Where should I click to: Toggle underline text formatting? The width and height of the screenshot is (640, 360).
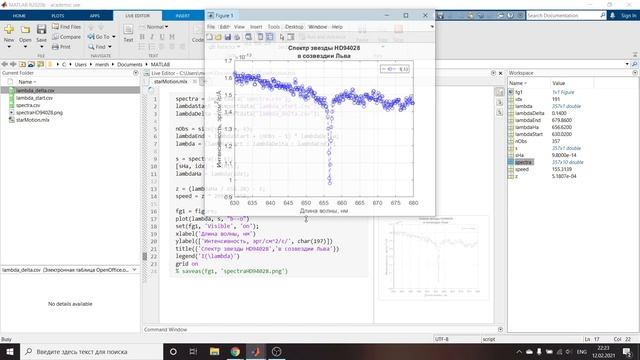point(162,37)
